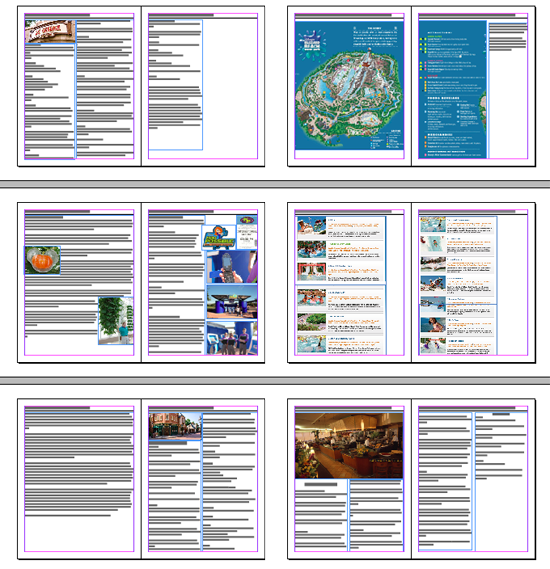Select the centered heading bar under buffet photo
550x569 pixels.
(321, 484)
